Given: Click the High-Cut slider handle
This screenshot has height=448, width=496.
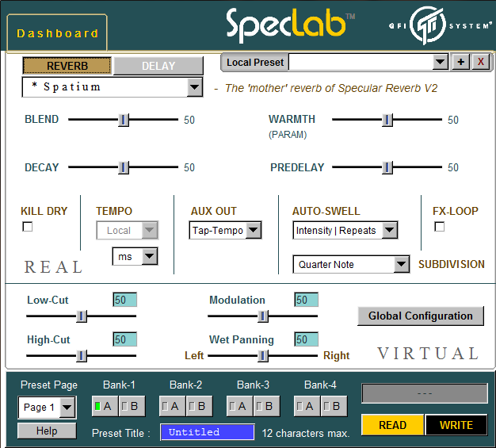Looking at the screenshot, I should [x=82, y=356].
